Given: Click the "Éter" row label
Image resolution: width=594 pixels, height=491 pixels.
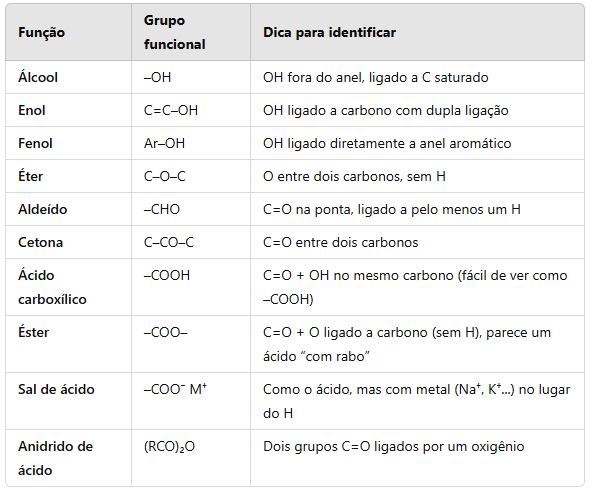Looking at the screenshot, I should tap(30, 176).
